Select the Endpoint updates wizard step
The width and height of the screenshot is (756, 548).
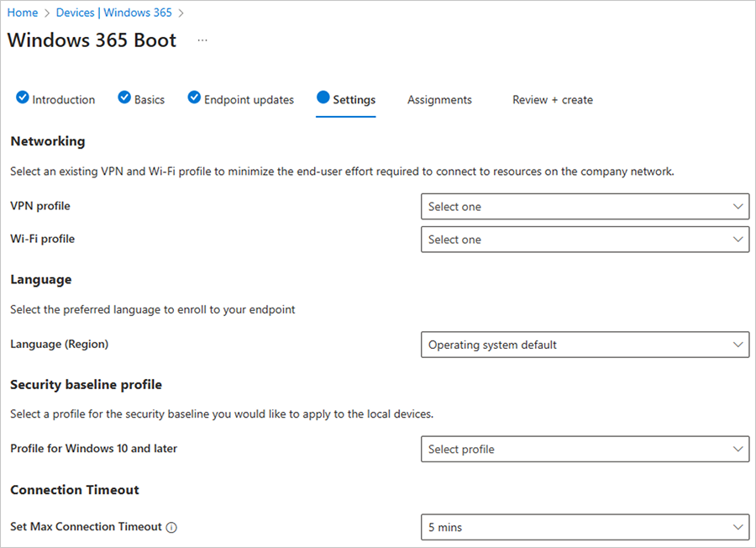[x=249, y=99]
